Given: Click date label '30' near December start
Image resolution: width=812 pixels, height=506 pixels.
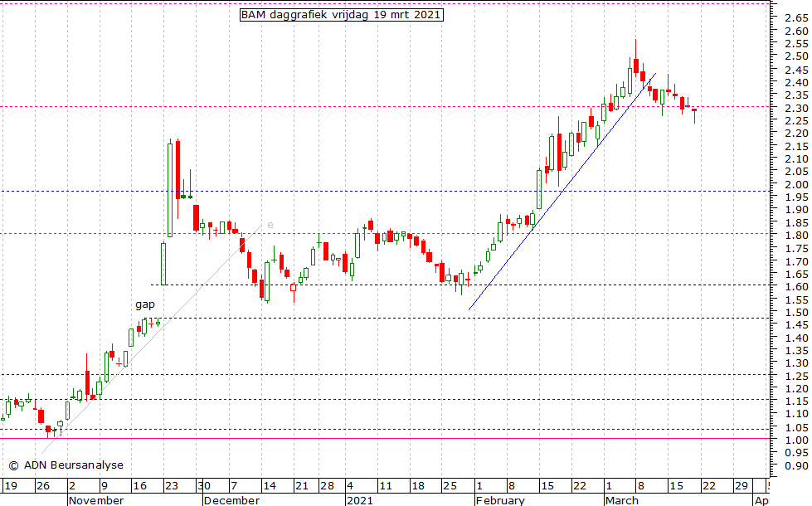Looking at the screenshot, I should pyautogui.click(x=204, y=486).
